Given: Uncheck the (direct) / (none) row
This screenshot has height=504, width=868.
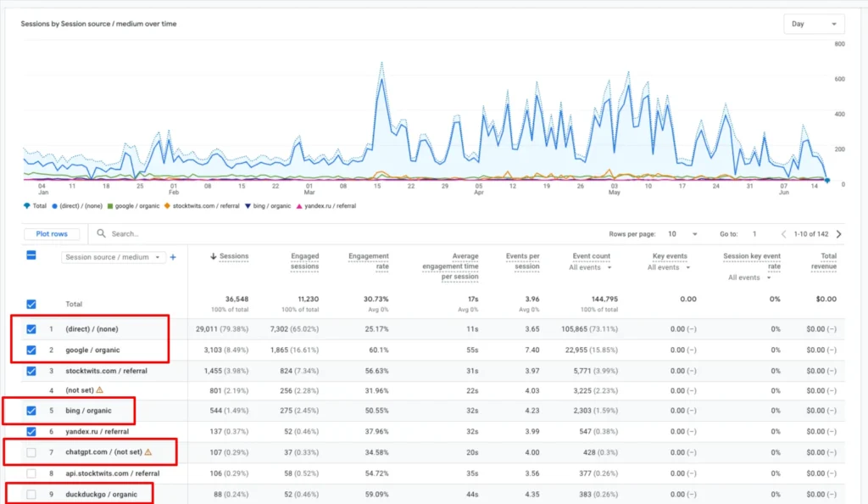Looking at the screenshot, I should click(31, 329).
